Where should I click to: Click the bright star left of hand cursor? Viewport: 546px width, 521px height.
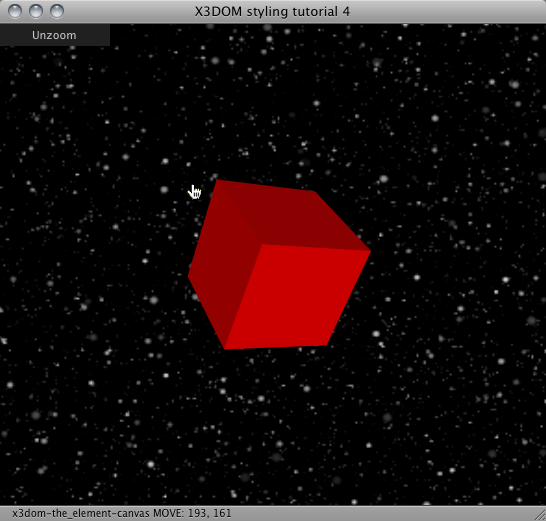(x=164, y=190)
